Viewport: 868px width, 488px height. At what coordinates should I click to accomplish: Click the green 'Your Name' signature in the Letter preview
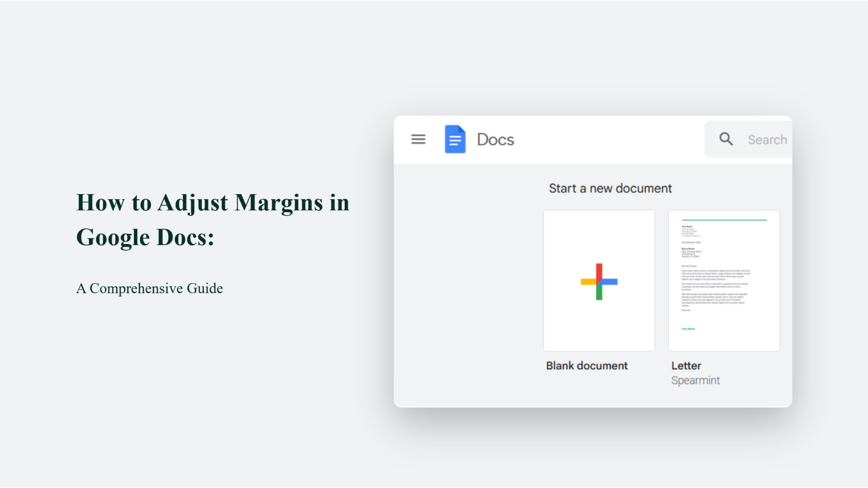coord(689,328)
